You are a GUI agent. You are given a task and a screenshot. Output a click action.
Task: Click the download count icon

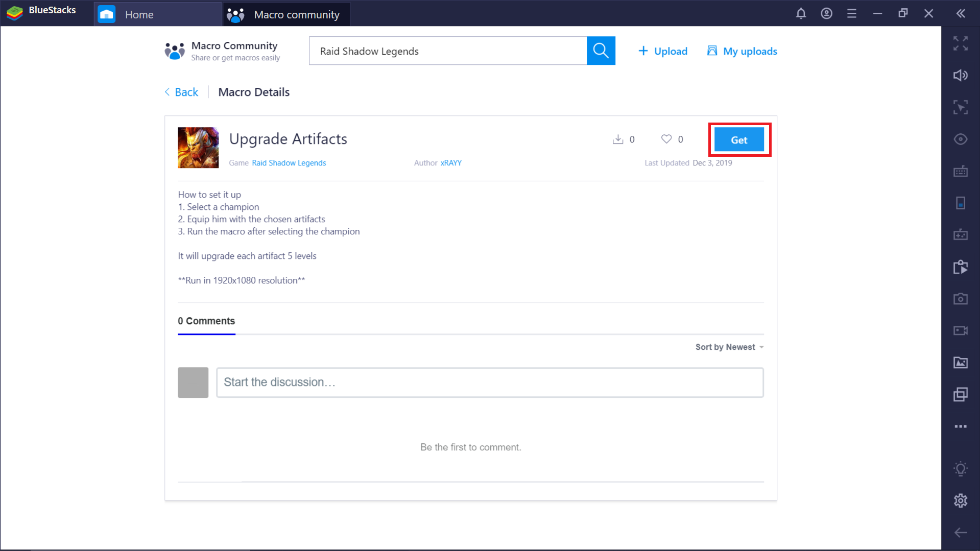point(618,139)
